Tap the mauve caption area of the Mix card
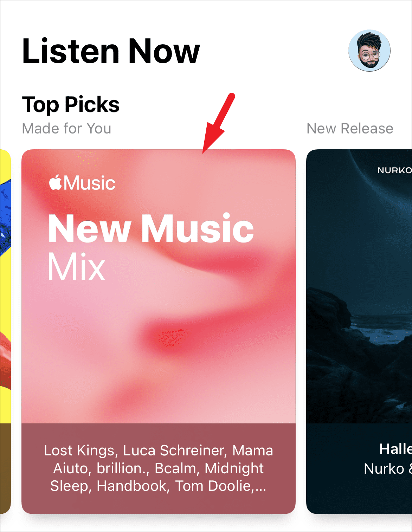This screenshot has width=412, height=532. pos(159,469)
